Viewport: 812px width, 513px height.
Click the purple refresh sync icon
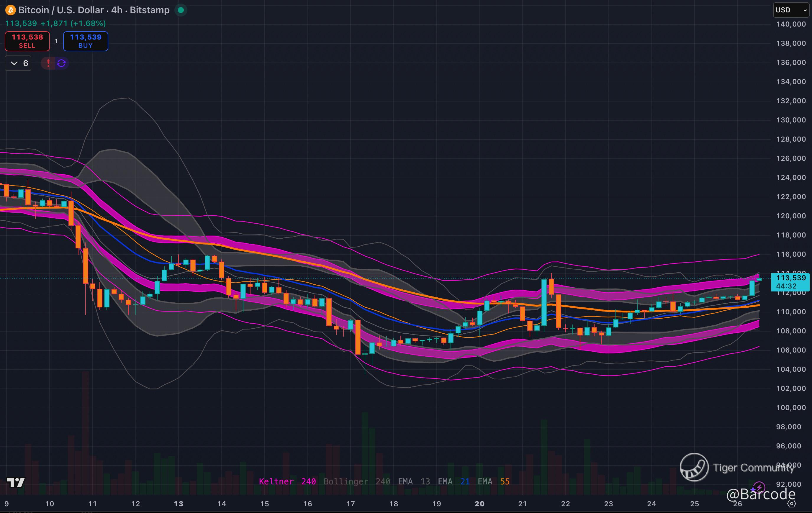61,63
